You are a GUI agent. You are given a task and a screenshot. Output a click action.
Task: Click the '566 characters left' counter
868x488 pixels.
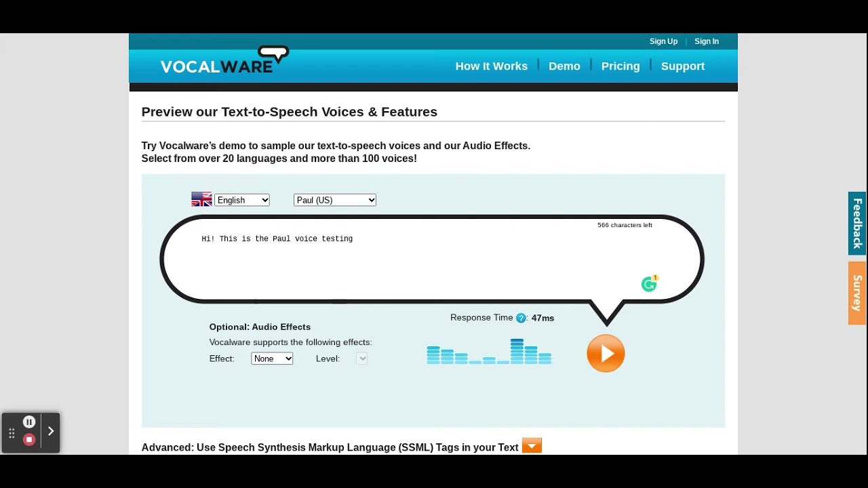click(x=625, y=225)
